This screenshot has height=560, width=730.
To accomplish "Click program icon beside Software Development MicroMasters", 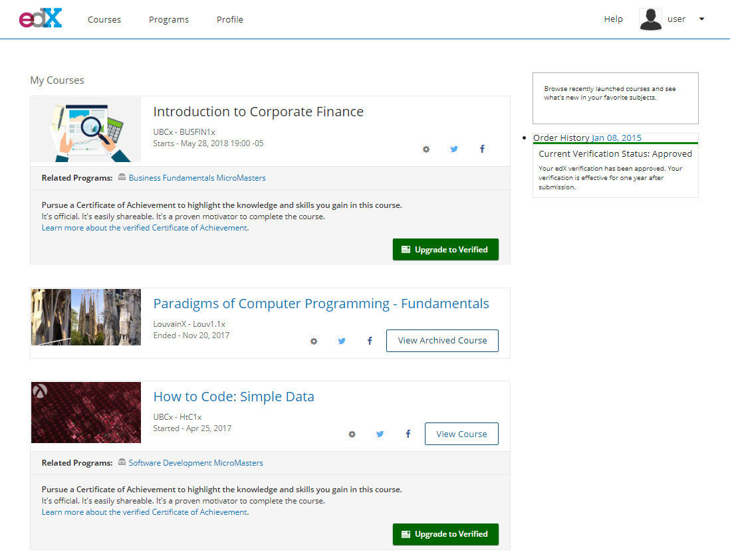I will click(x=122, y=462).
